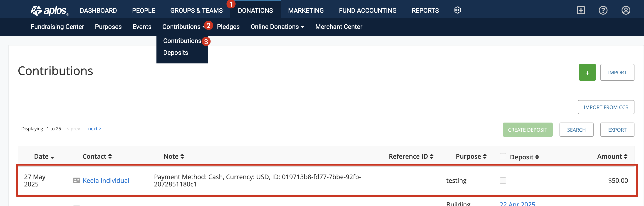This screenshot has height=206, width=644.
Task: Open the Keela Individual contact link
Action: pyautogui.click(x=106, y=181)
